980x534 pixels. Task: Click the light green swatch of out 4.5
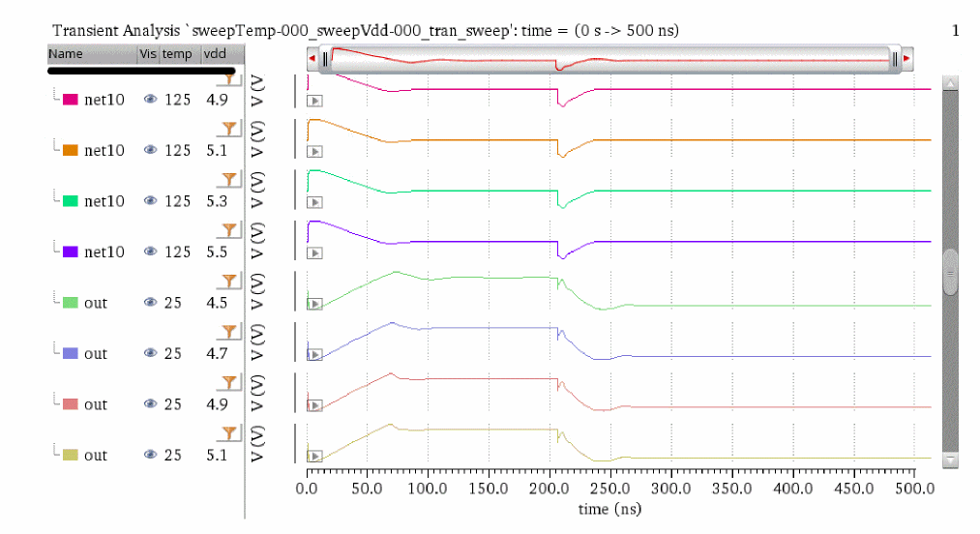[70, 303]
